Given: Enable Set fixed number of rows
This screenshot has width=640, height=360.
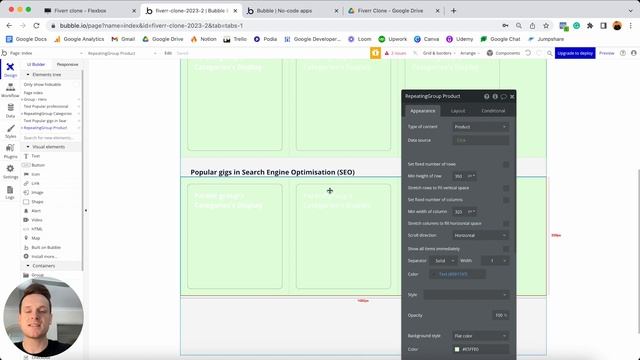Looking at the screenshot, I should point(506,164).
